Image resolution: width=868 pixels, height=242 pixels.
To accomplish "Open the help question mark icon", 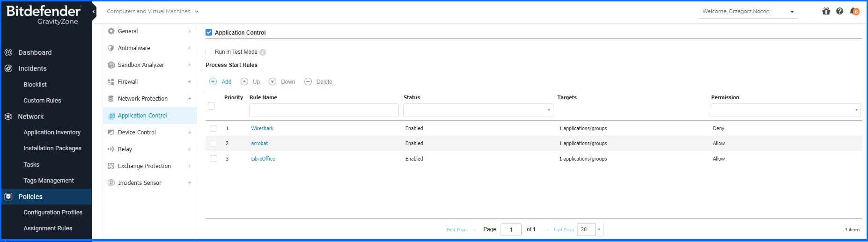I will click(839, 11).
